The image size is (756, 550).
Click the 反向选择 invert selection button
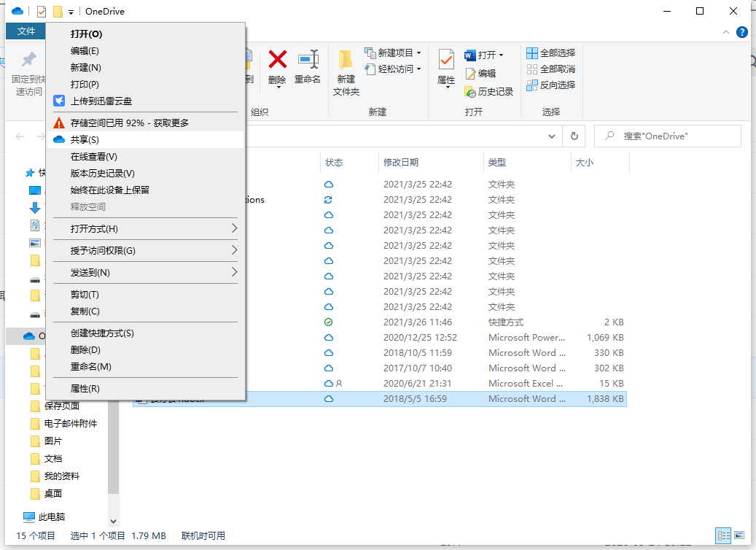point(551,85)
